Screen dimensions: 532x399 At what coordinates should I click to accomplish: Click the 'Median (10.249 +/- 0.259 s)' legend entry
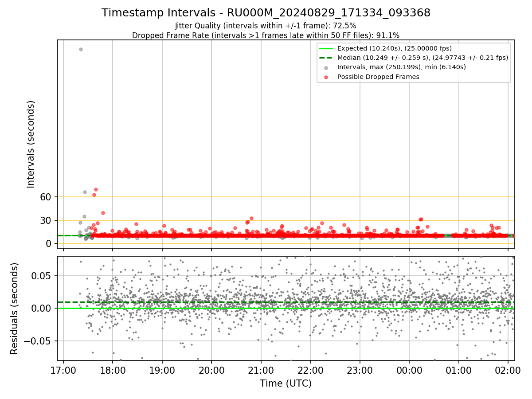pyautogui.click(x=422, y=58)
